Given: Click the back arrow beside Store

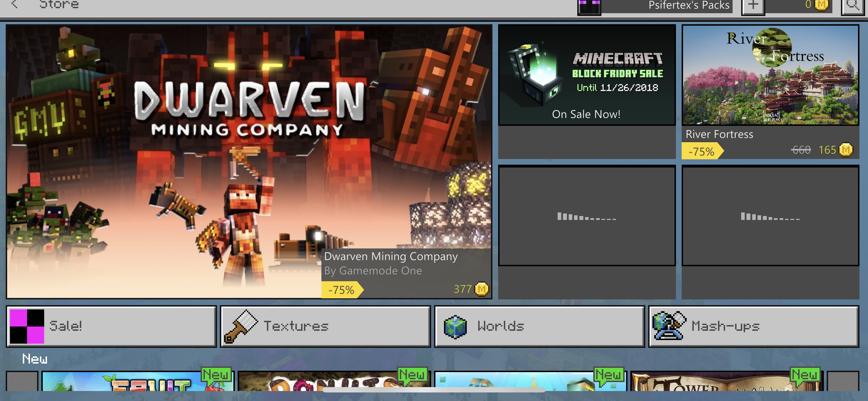Looking at the screenshot, I should pos(14,4).
